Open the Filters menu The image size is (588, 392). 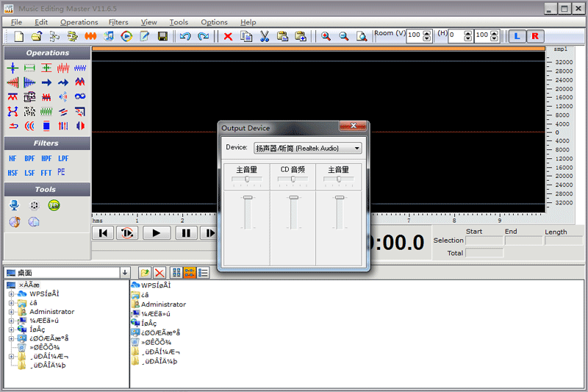[x=118, y=22]
